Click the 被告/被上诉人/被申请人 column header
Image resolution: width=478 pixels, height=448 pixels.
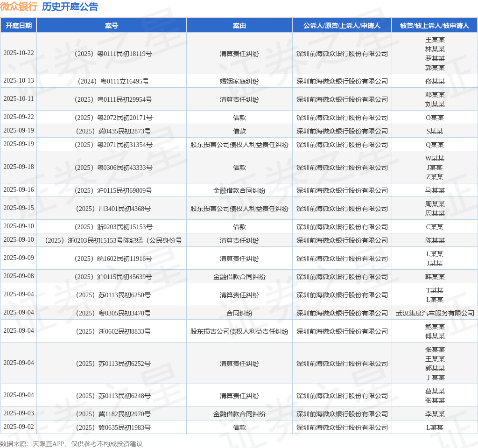(x=435, y=26)
